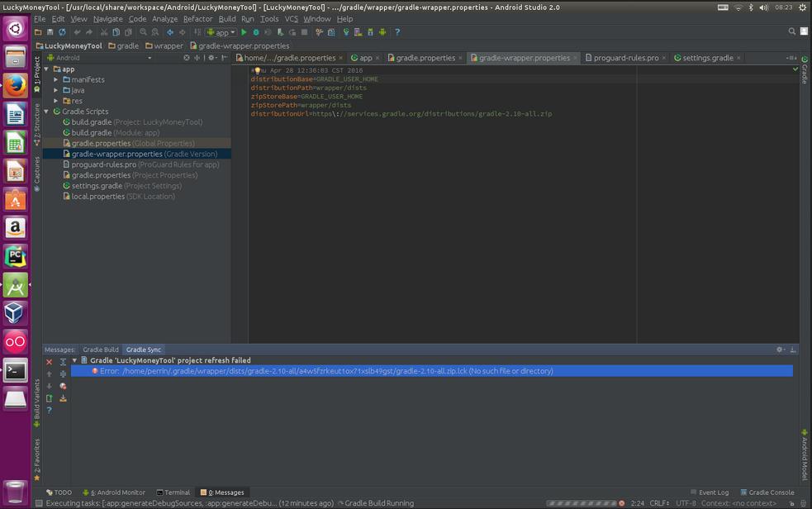Viewport: 812px width, 509px height.
Task: Click the Collapse All icon in Messages panel
Action: click(x=63, y=373)
